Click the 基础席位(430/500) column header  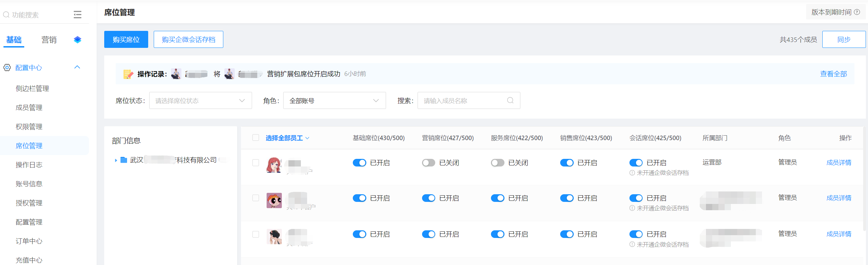pos(378,138)
